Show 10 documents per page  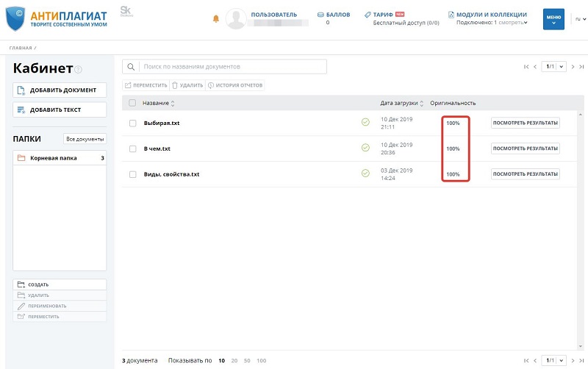(222, 361)
